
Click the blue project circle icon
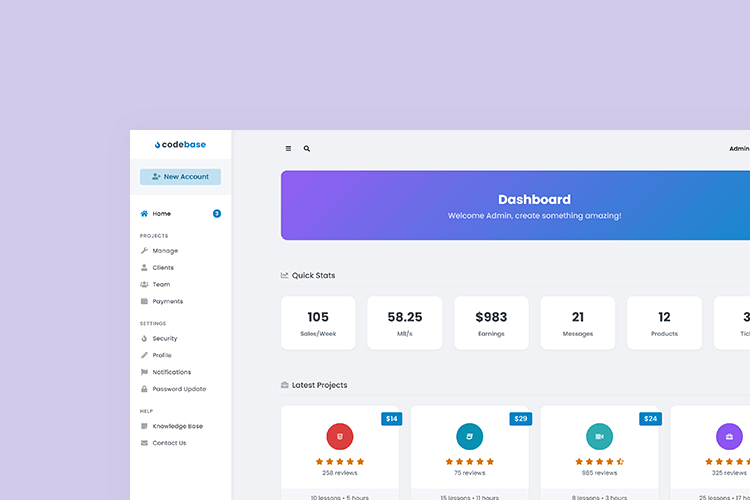click(x=470, y=436)
